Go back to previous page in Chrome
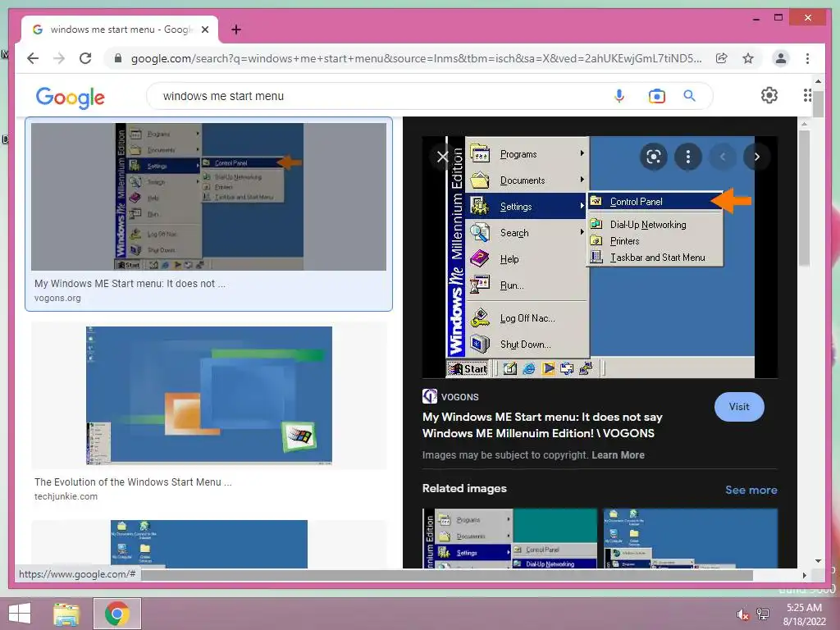840x630 pixels. (x=33, y=58)
